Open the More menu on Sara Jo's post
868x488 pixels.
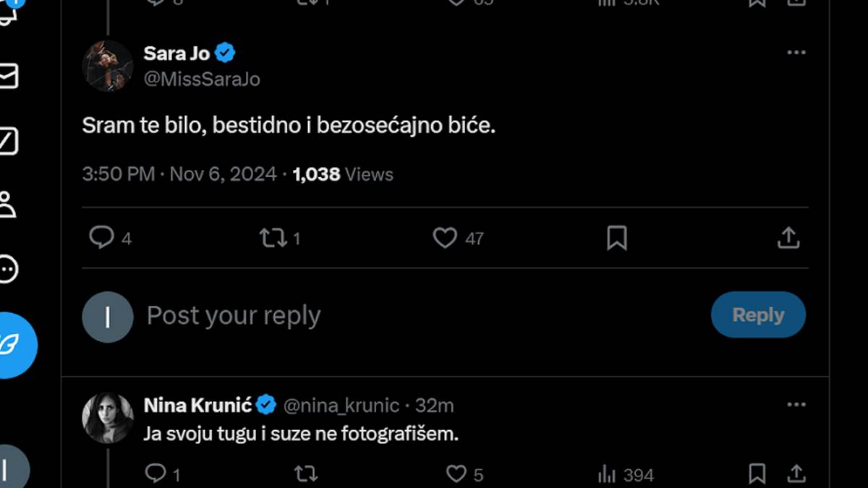796,52
